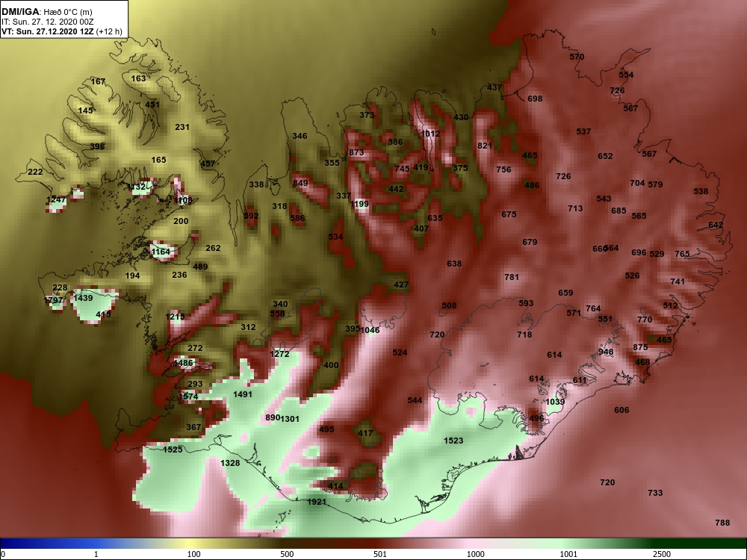
Task: Click the map value '1491'
Action: (x=243, y=394)
